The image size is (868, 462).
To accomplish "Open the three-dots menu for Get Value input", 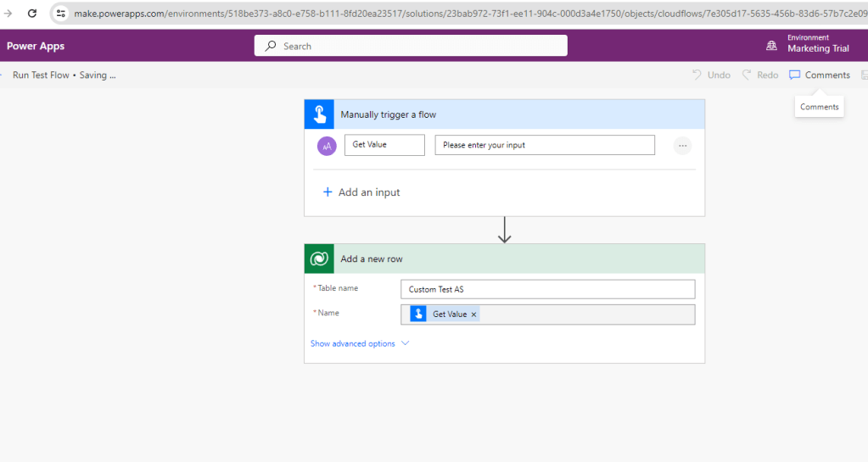I will coord(682,146).
